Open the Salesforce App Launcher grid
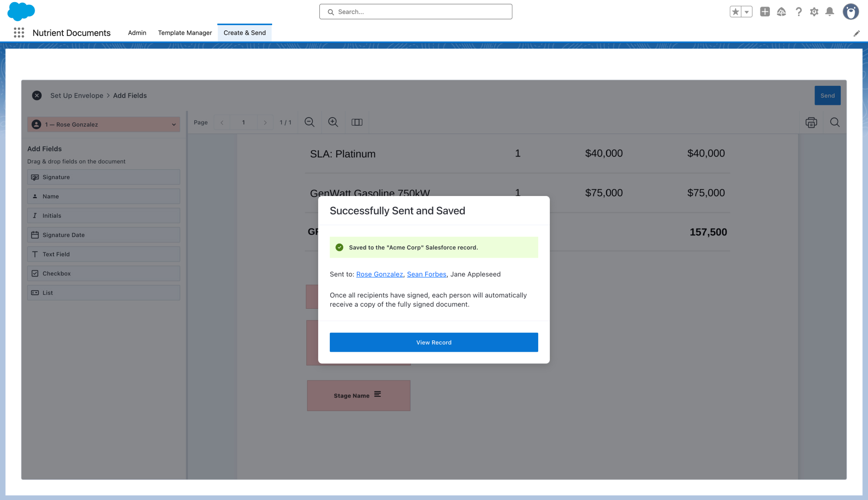Screen dimensions: 868x500 click(19, 33)
